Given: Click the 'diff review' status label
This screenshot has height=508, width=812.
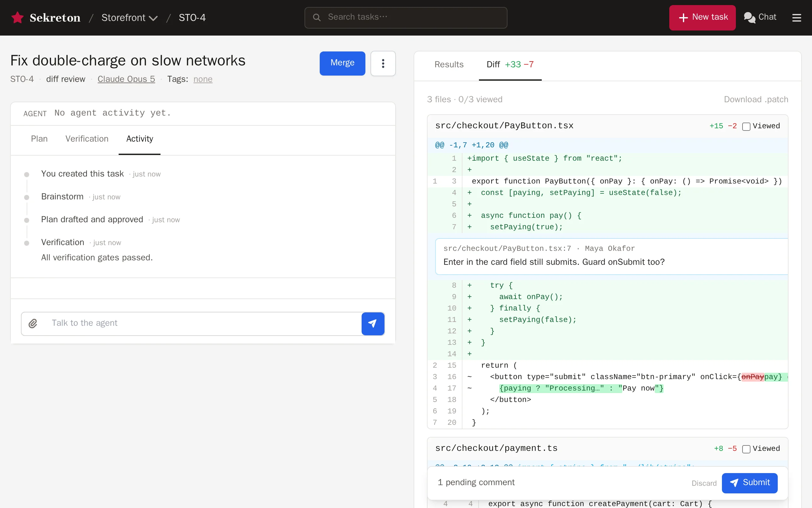Looking at the screenshot, I should 66,79.
